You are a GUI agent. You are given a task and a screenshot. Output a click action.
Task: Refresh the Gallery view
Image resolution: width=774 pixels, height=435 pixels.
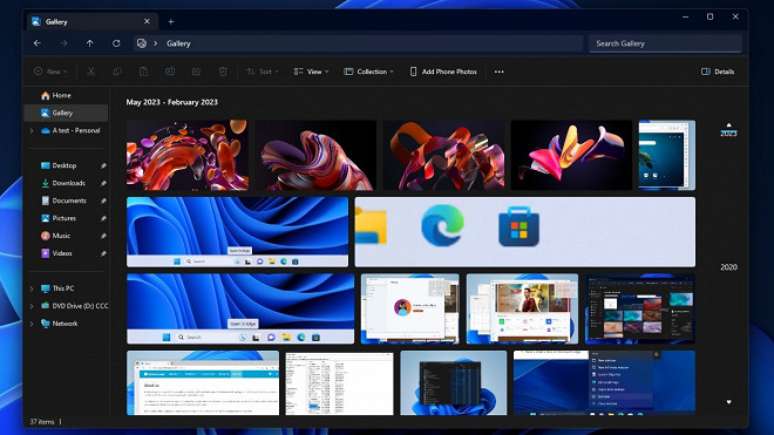pyautogui.click(x=116, y=43)
